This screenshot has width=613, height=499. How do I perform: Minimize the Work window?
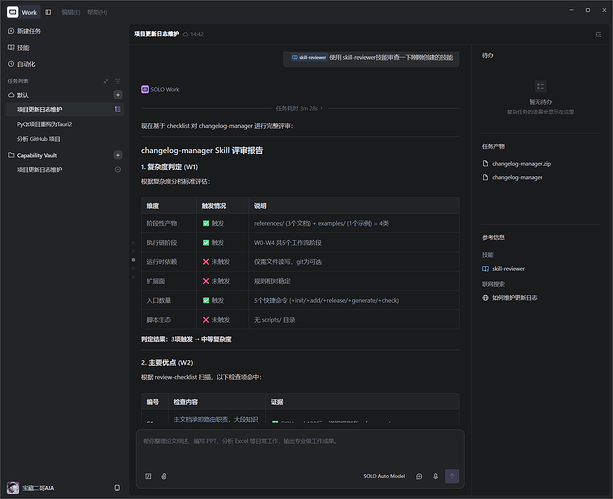coord(571,10)
